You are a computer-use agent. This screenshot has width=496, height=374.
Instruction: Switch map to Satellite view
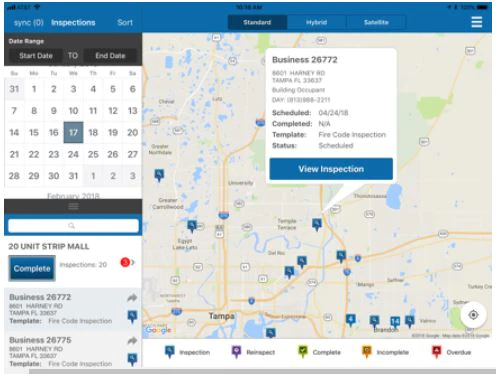tap(376, 22)
